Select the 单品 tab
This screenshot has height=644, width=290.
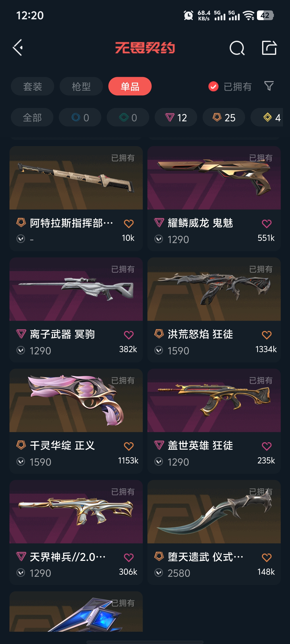point(130,86)
